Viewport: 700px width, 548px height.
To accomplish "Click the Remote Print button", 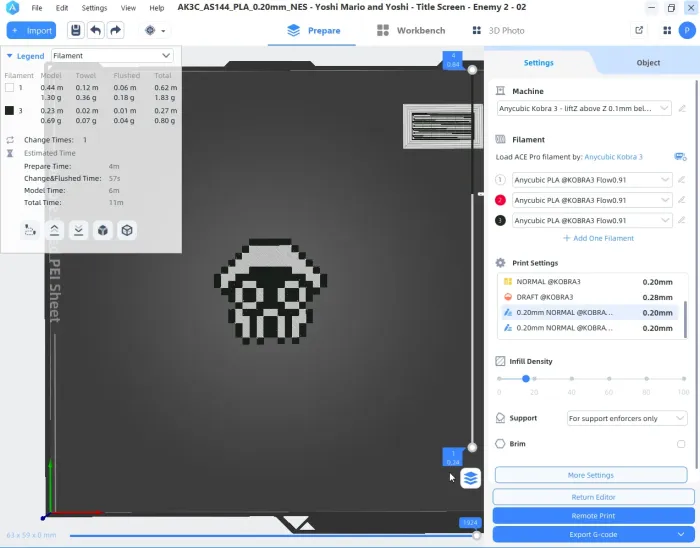I will pyautogui.click(x=593, y=515).
